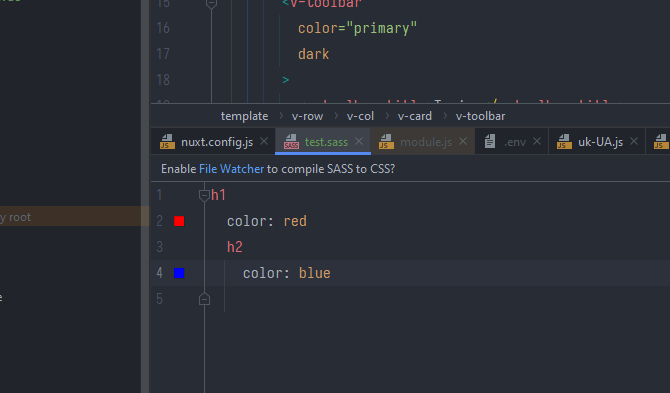Select the v-row breadcrumb
Screen dimensions: 670x393
point(307,116)
